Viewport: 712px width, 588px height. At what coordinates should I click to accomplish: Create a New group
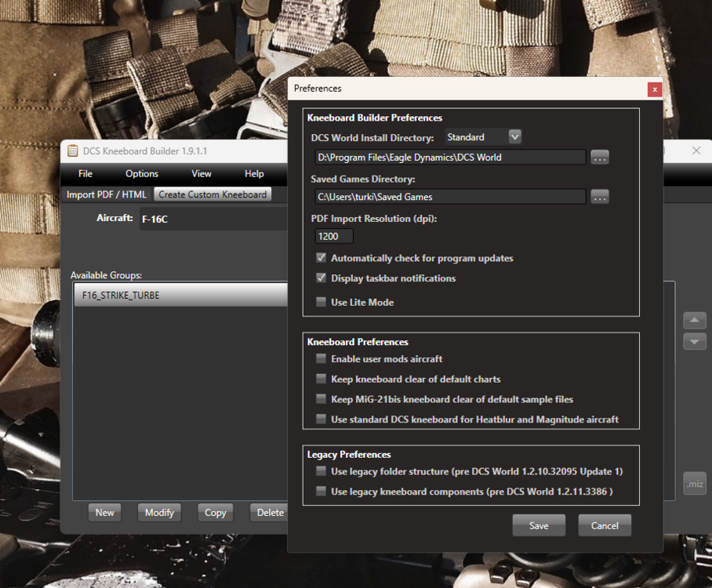(104, 512)
